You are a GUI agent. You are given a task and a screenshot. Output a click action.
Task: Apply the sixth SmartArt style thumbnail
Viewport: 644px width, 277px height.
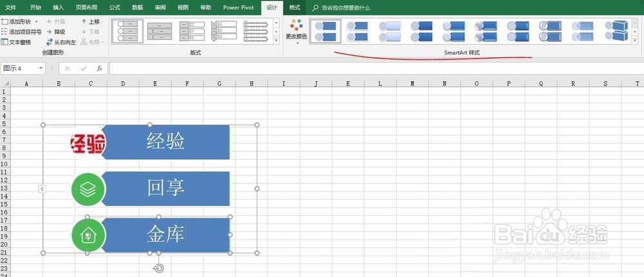pyautogui.click(x=486, y=31)
